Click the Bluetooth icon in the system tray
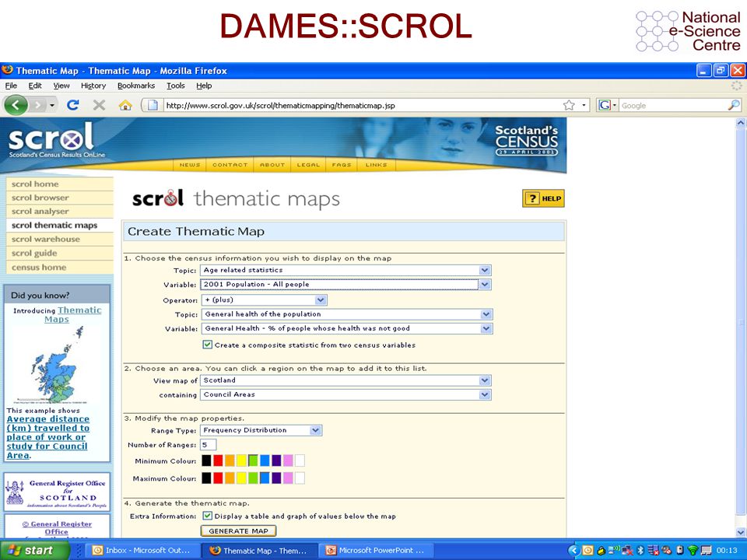The image size is (747, 560). (640, 551)
